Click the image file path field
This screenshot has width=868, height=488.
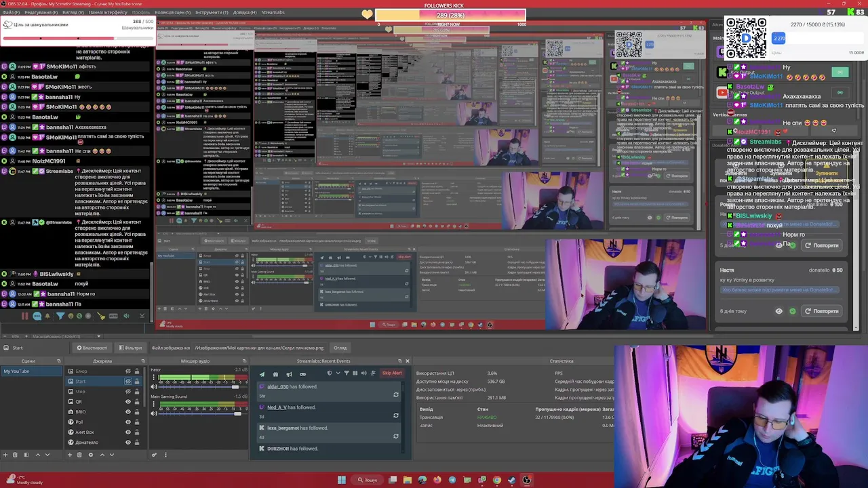(x=259, y=348)
